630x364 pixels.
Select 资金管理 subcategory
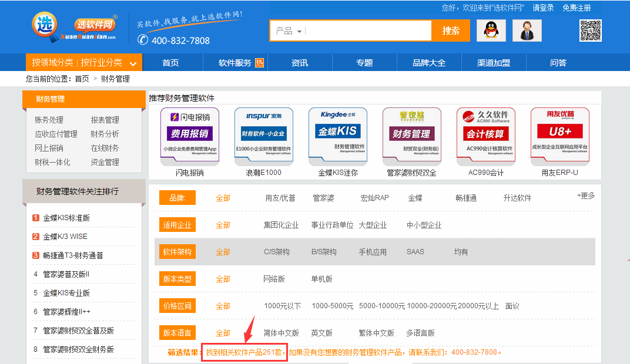pyautogui.click(x=105, y=162)
